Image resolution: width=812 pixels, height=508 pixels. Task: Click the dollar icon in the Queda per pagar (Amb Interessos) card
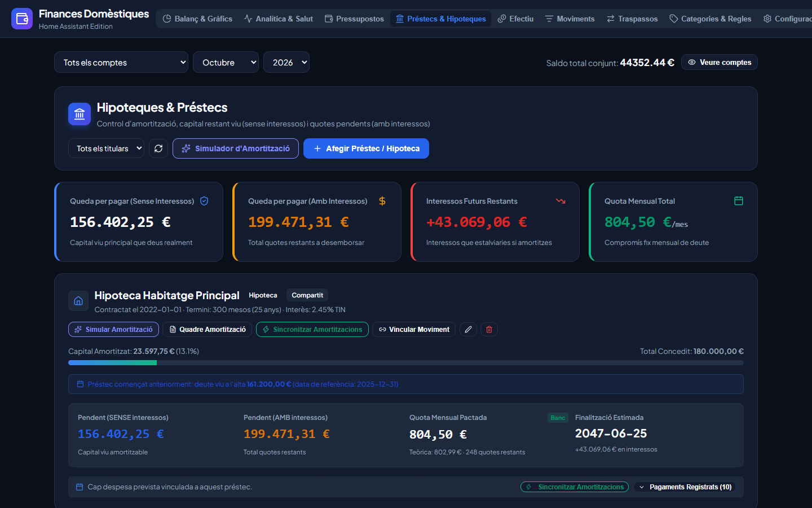point(382,201)
